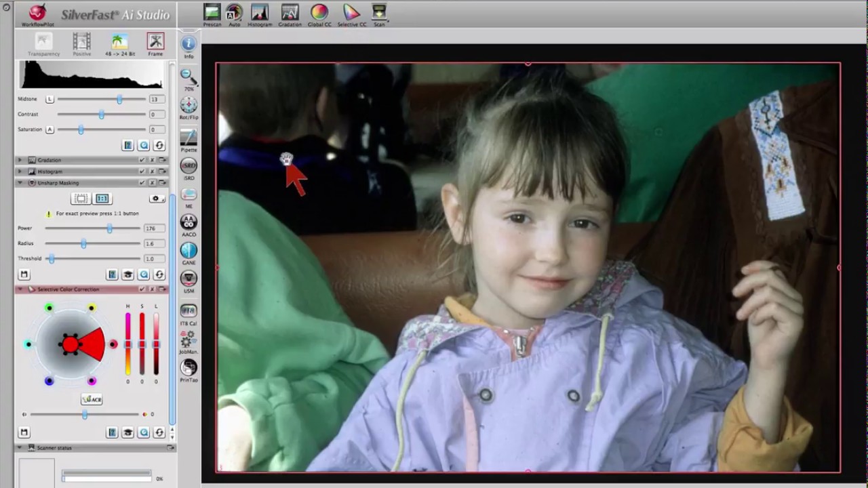
Task: Click the Contrast slider handle
Action: (101, 115)
